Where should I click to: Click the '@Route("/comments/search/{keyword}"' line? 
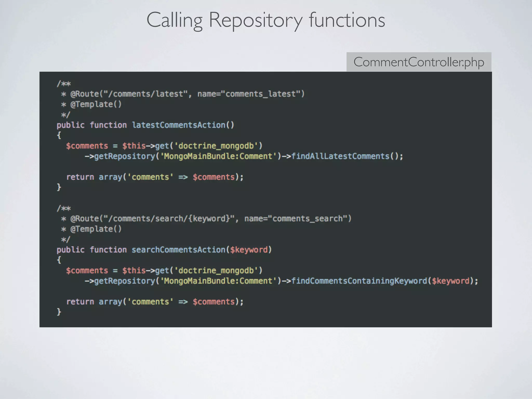206,219
